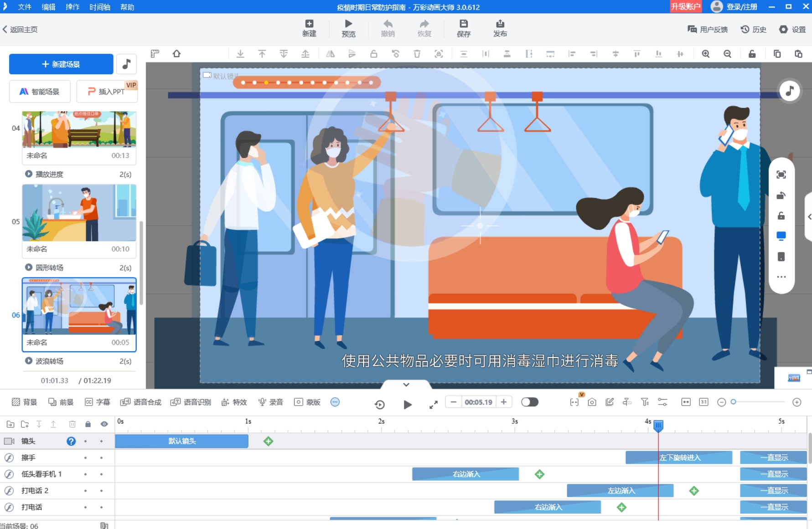Click the 左下旋转进入 animation block
The image size is (812, 529).
point(679,457)
